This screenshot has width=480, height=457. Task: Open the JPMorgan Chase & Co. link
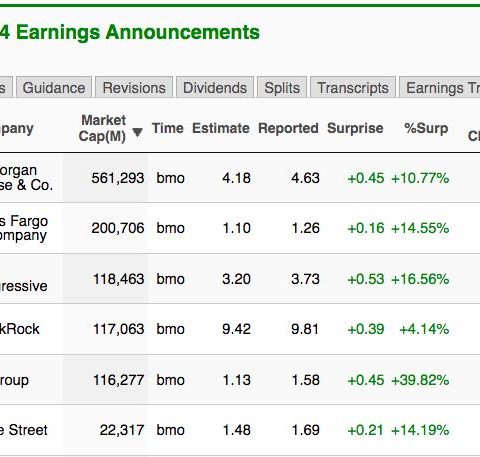(x=26, y=178)
